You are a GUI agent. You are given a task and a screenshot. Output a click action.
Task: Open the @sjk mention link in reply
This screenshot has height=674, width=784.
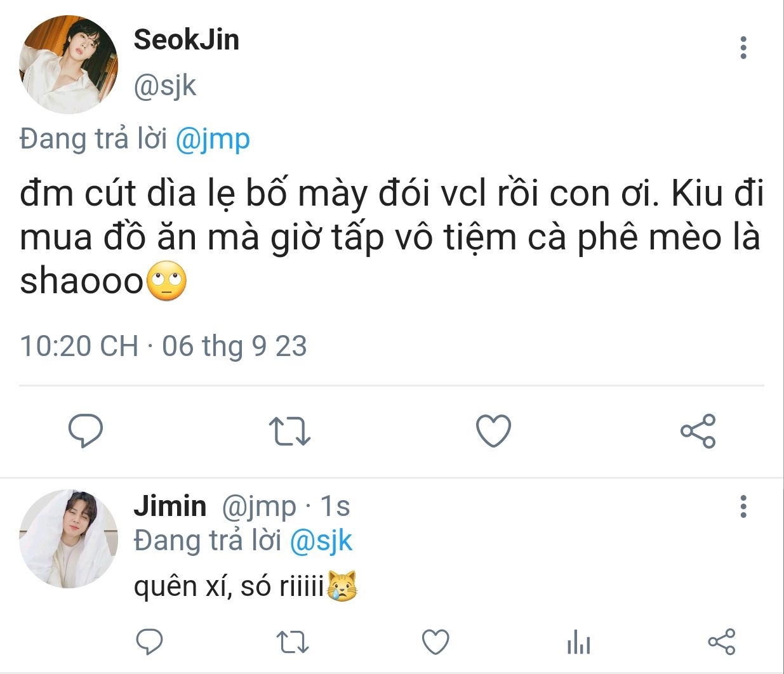click(321, 541)
